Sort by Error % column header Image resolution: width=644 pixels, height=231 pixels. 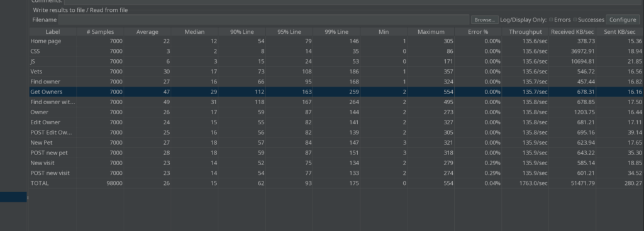[478, 31]
